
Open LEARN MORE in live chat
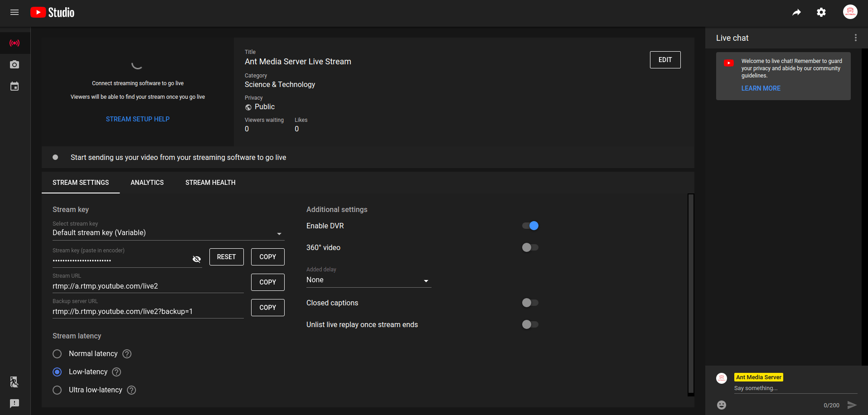[x=761, y=88]
